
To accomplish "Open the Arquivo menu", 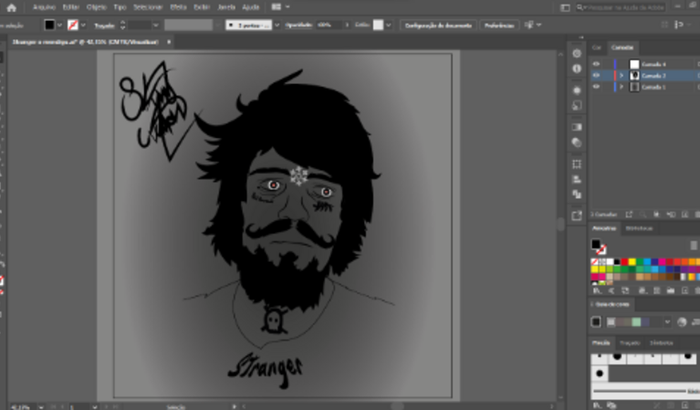I will tap(44, 7).
